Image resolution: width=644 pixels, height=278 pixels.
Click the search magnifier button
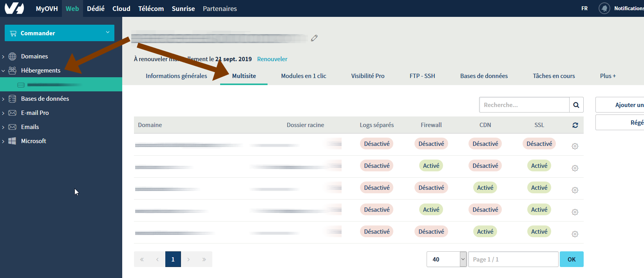click(x=576, y=105)
